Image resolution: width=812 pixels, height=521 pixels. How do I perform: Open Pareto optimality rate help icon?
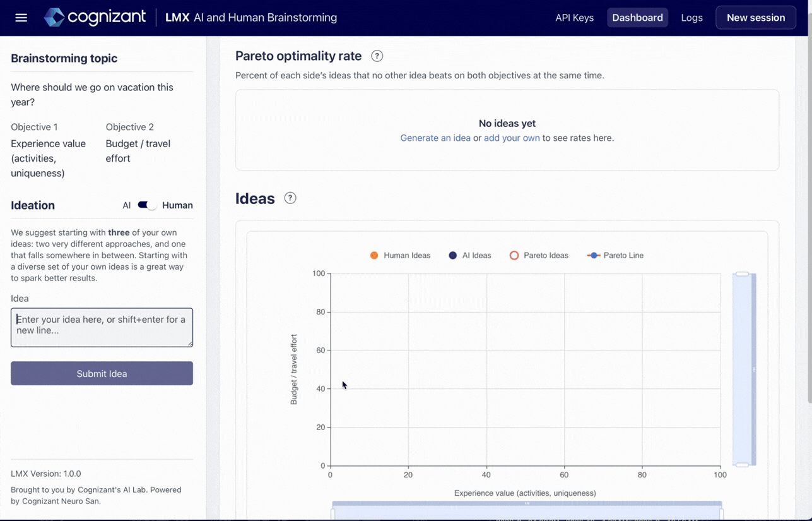click(377, 56)
